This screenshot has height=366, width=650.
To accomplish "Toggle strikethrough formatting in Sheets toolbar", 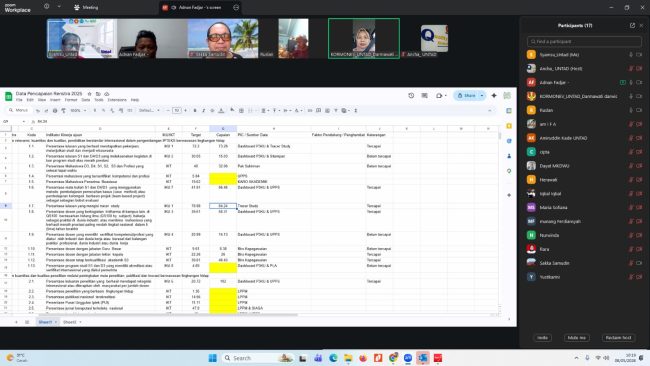I will [212, 111].
